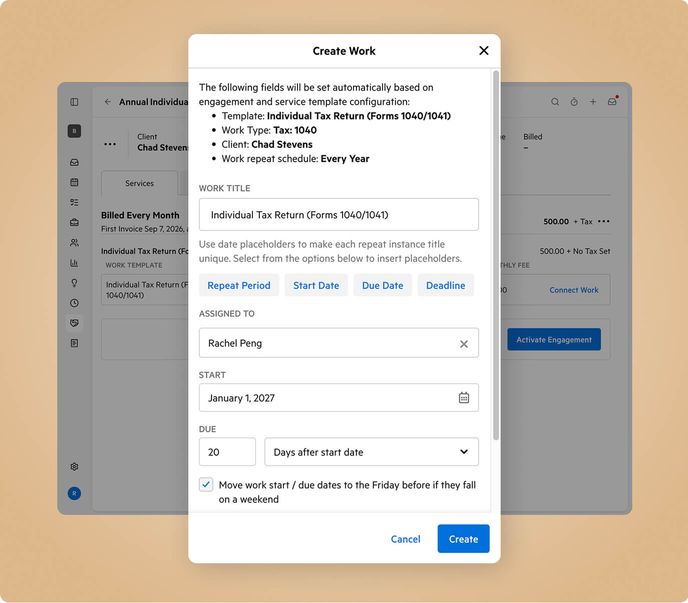
Task: Click the dialog vertical scrollbar
Action: point(496,255)
